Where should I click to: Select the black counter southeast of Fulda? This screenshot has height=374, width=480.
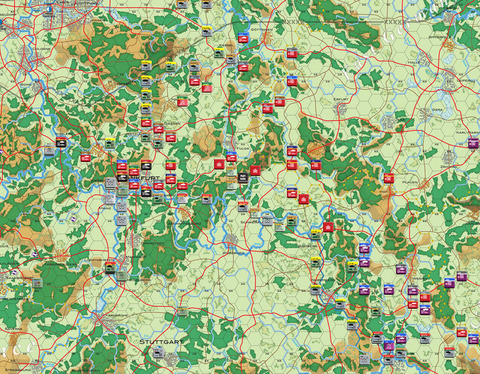pyautogui.click(x=243, y=178)
